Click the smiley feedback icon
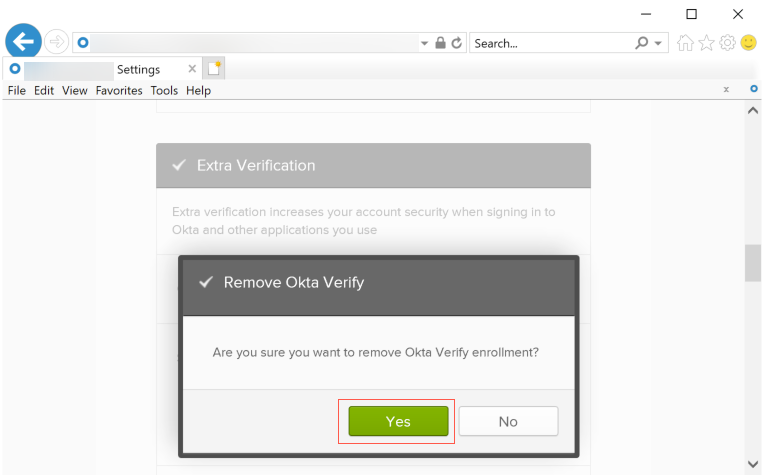 coord(748,43)
